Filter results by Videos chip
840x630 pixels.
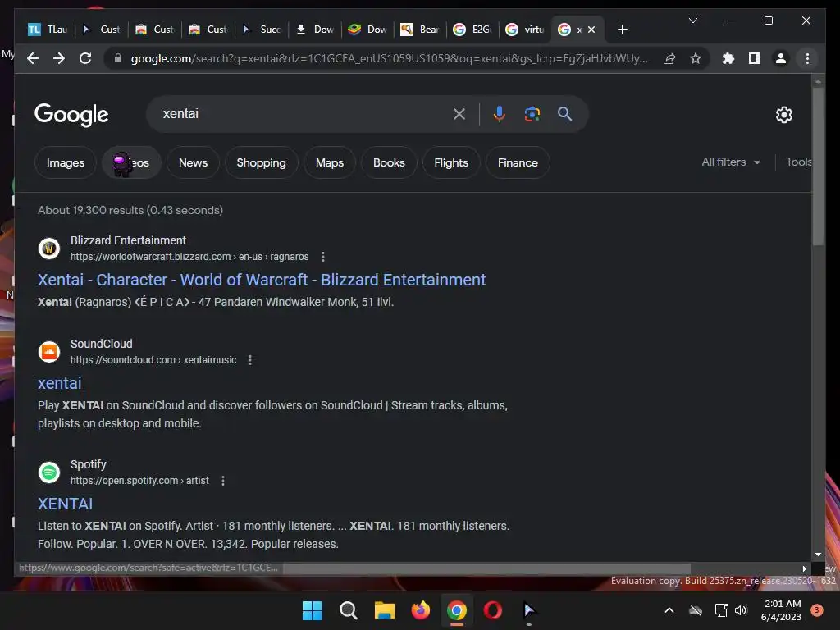click(132, 162)
